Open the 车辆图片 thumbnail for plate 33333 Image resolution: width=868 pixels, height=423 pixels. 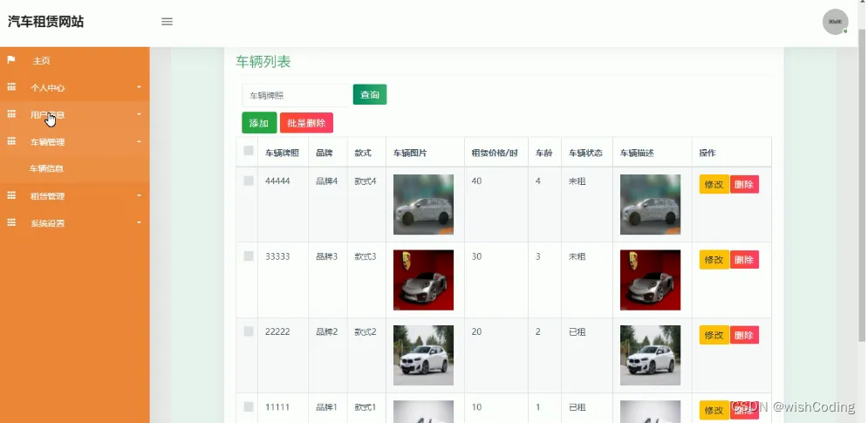423,280
